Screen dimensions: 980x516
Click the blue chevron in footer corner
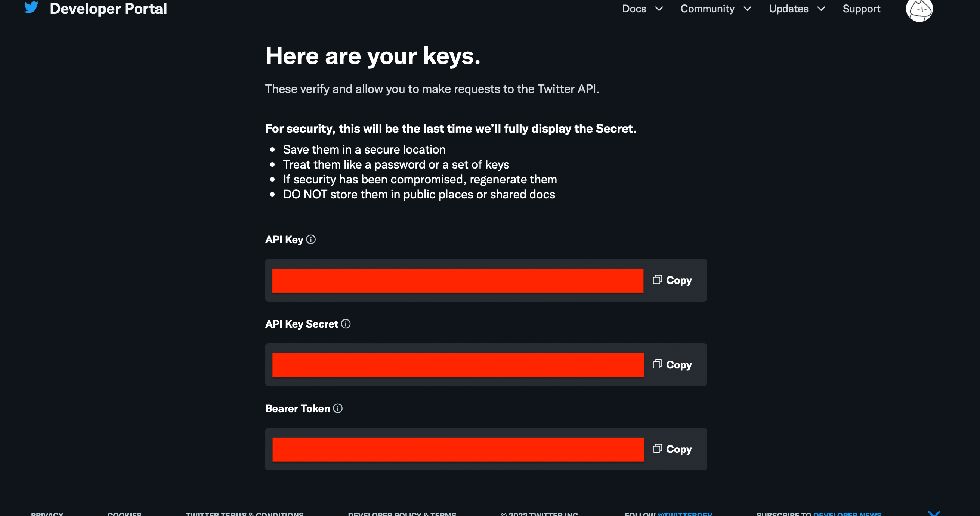tap(934, 513)
